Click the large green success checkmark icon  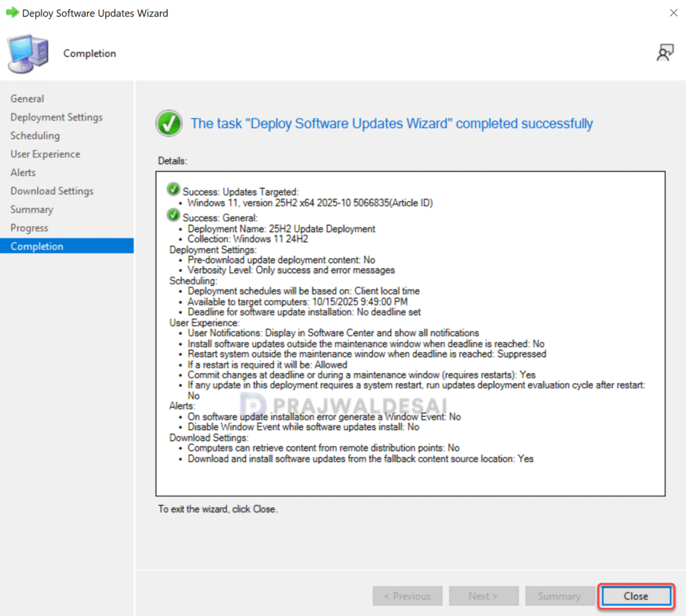point(169,123)
